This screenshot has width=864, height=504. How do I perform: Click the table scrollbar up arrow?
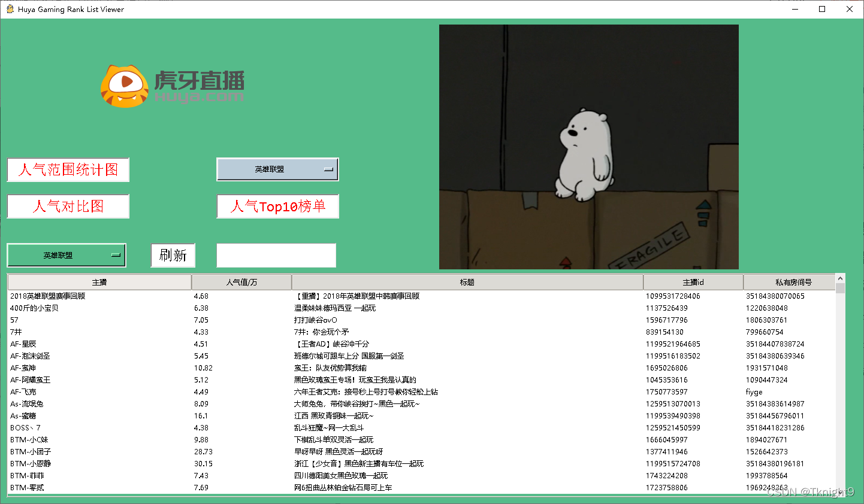point(840,279)
